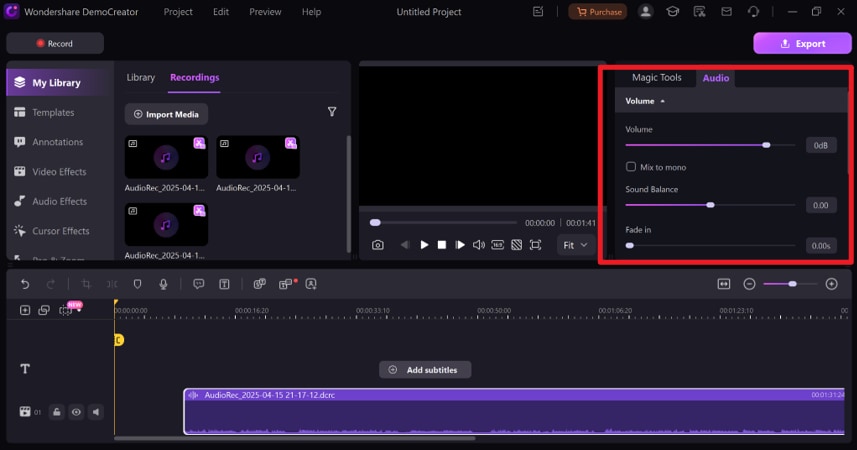Take a snapshot with the camera icon

point(378,245)
